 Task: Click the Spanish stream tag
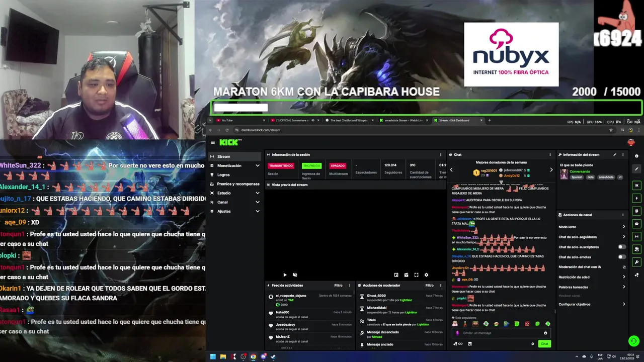pos(577,177)
